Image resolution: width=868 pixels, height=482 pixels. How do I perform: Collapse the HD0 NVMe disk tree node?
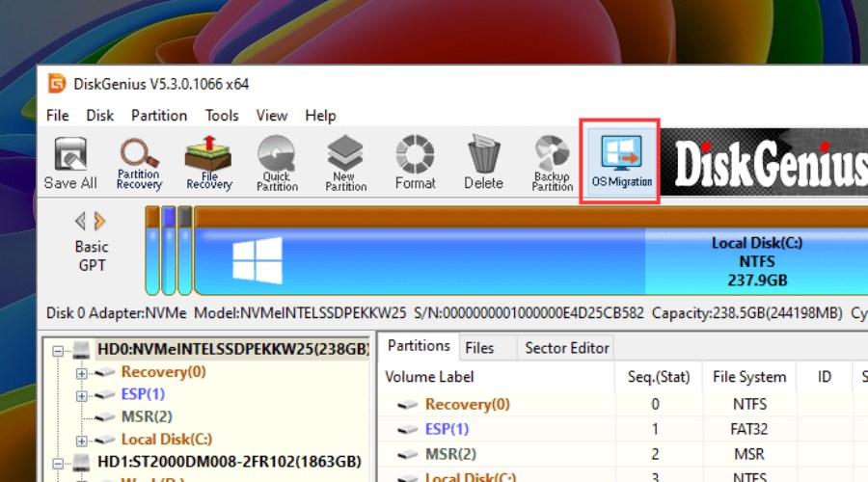tap(58, 351)
